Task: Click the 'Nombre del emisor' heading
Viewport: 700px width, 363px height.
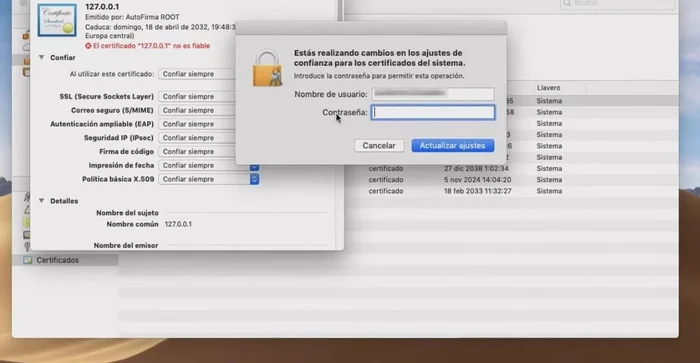Action: pos(126,245)
